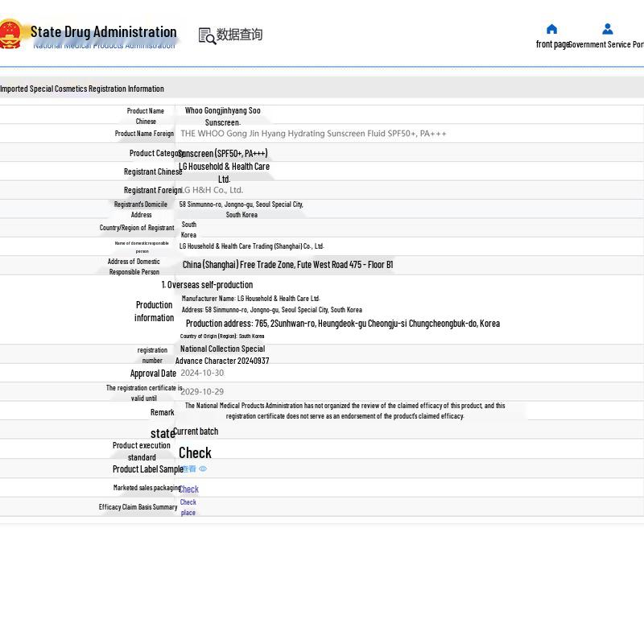Open the Product execution standard Check link
The width and height of the screenshot is (644, 644).
pos(195,452)
